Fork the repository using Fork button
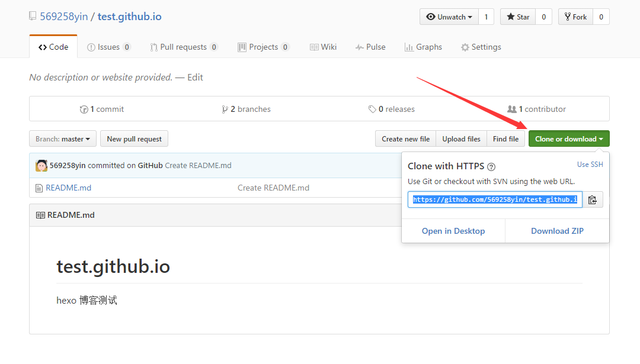The height and width of the screenshot is (364, 640). pos(575,17)
